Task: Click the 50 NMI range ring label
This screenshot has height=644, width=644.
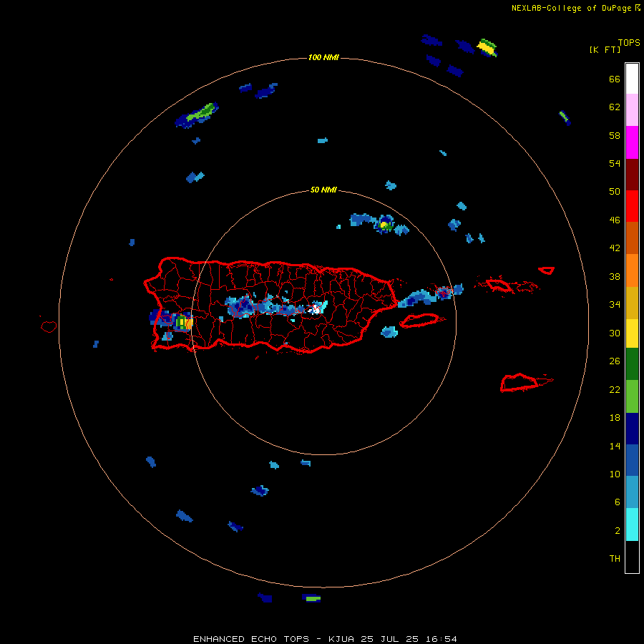Action: (323, 190)
